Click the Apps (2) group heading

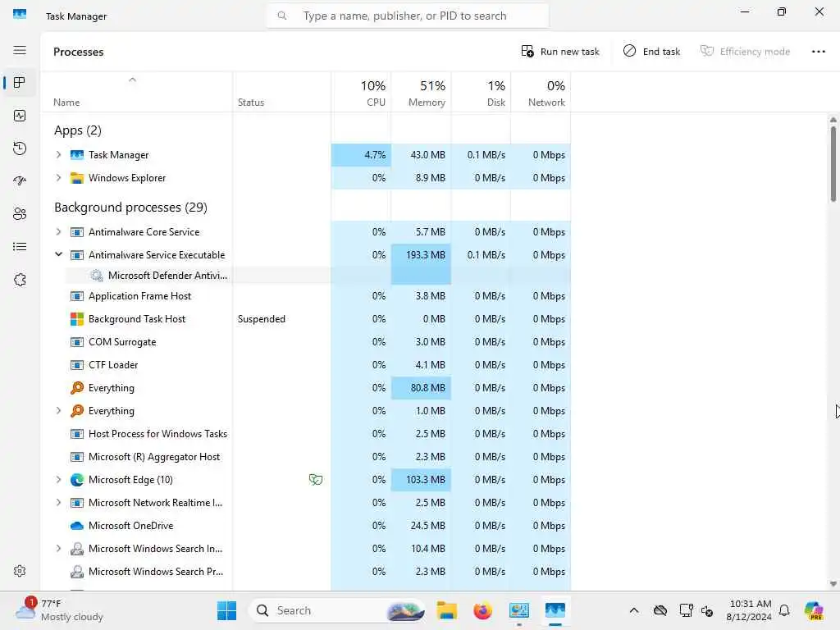tap(78, 130)
